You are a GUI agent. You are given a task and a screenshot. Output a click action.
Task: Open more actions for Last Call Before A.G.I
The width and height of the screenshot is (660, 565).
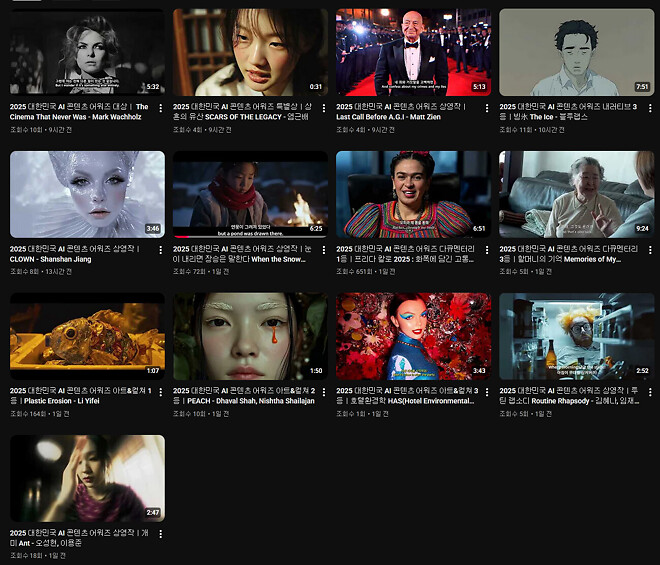pyautogui.click(x=487, y=108)
